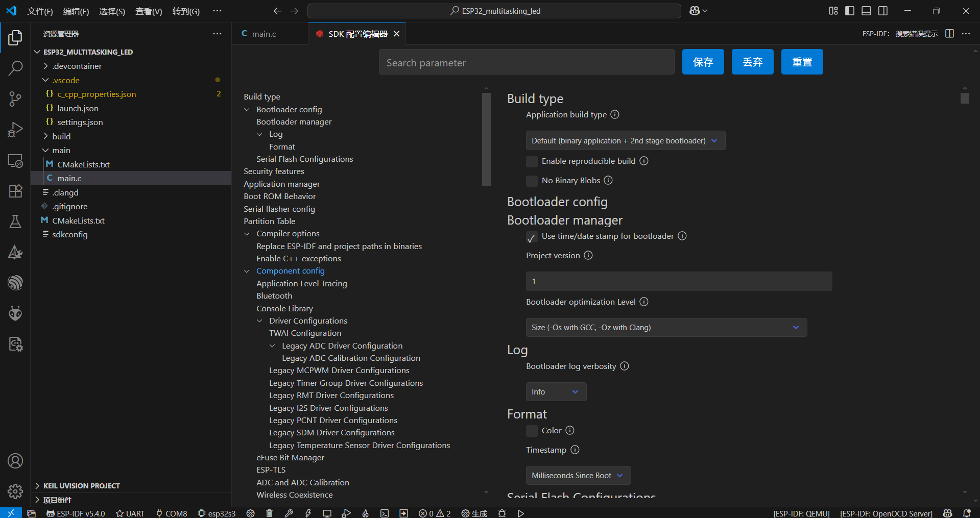Click ESP-IDF: 搜索错误提示 action
Screen dimensions: 980x518
(900, 34)
